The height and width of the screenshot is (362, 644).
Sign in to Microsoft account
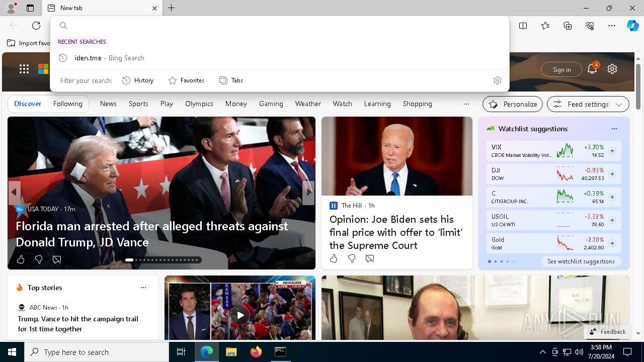click(561, 69)
